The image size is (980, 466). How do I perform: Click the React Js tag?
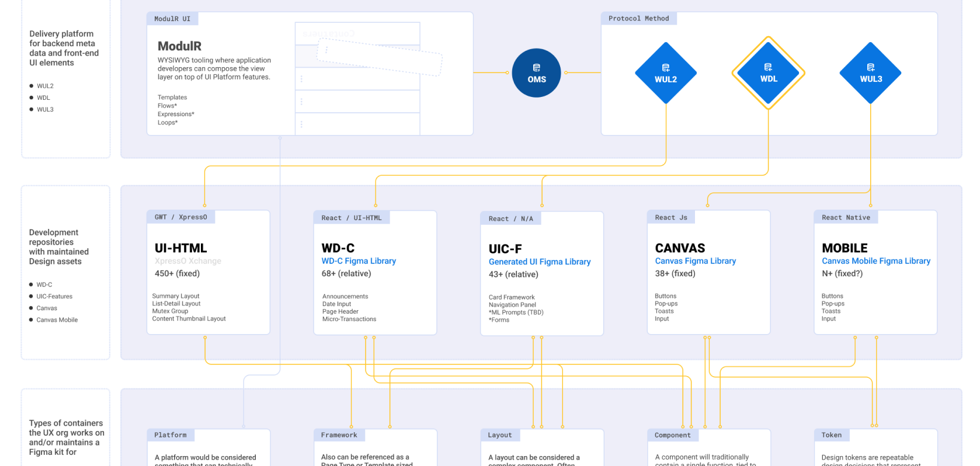coord(670,217)
